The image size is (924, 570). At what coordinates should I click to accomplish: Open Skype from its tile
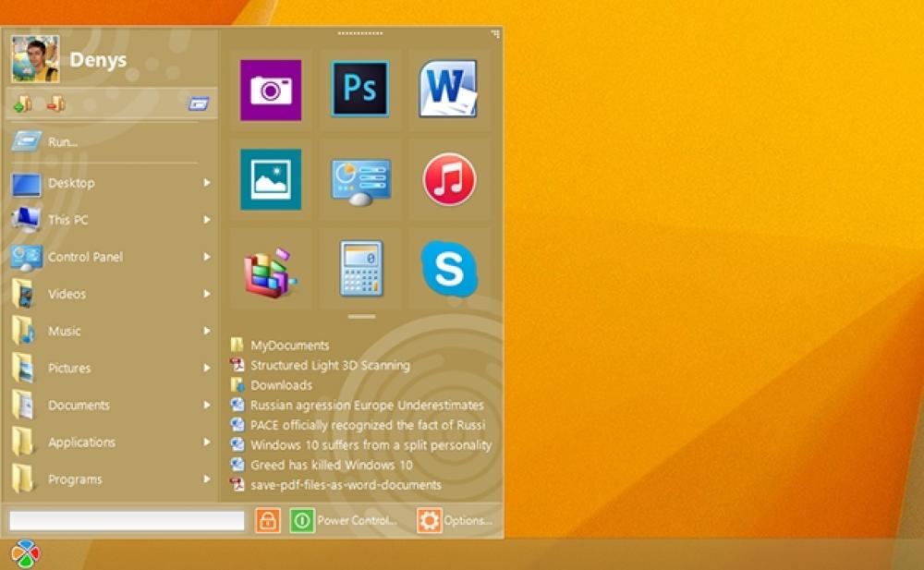(x=449, y=268)
